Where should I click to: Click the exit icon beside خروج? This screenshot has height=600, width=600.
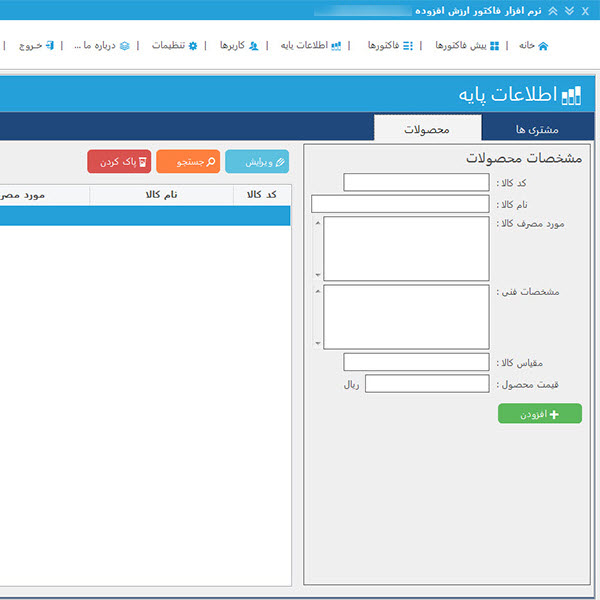pyautogui.click(x=50, y=46)
